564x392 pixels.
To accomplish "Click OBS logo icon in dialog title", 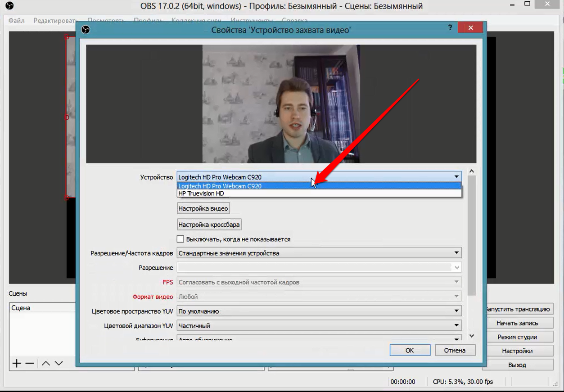I will 86,30.
